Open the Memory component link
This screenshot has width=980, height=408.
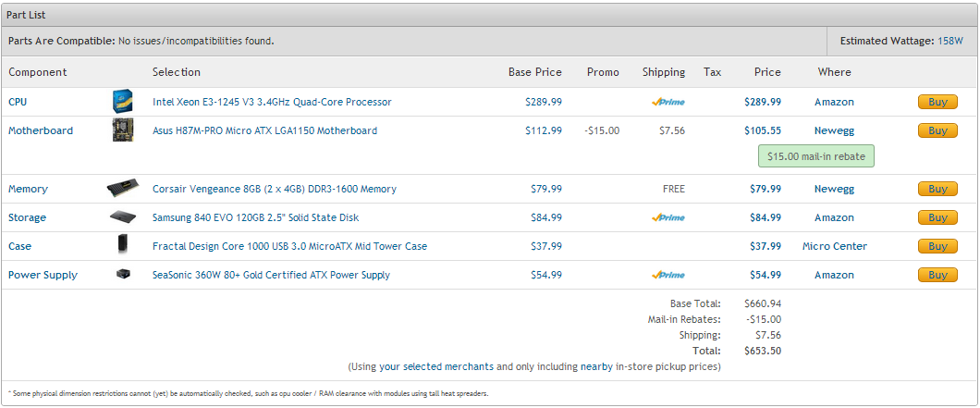click(x=28, y=189)
